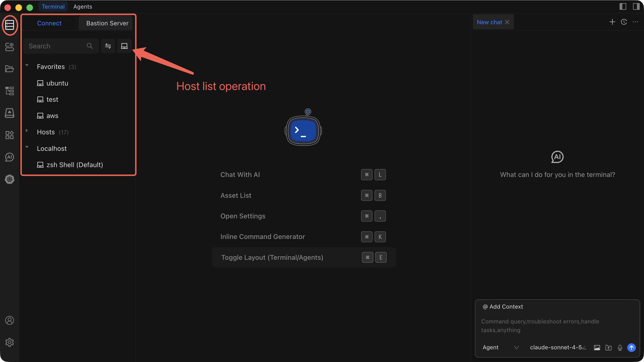Screen dimensions: 644x362
Task: Collapse the Favorites group
Action: pos(27,65)
